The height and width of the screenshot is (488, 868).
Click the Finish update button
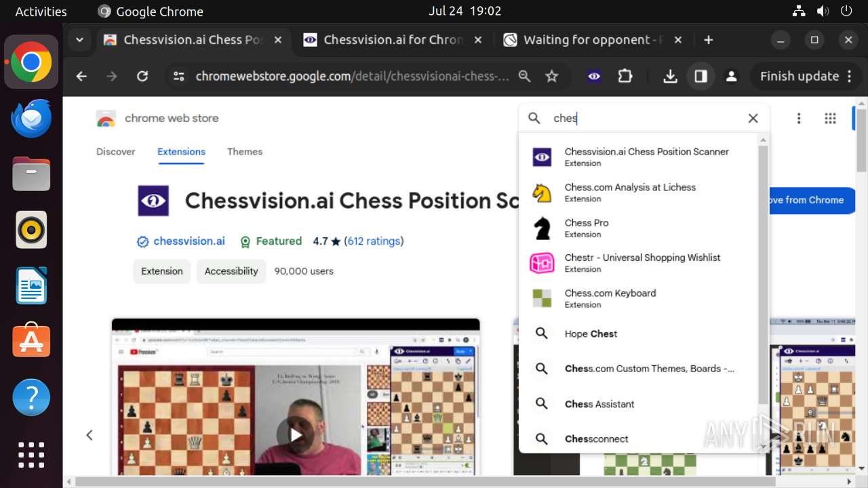[806, 77]
